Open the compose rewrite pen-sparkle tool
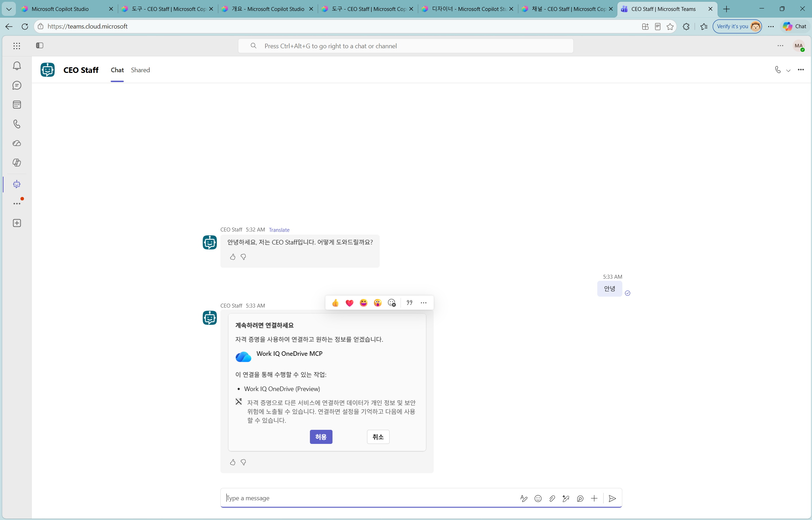 click(x=566, y=499)
